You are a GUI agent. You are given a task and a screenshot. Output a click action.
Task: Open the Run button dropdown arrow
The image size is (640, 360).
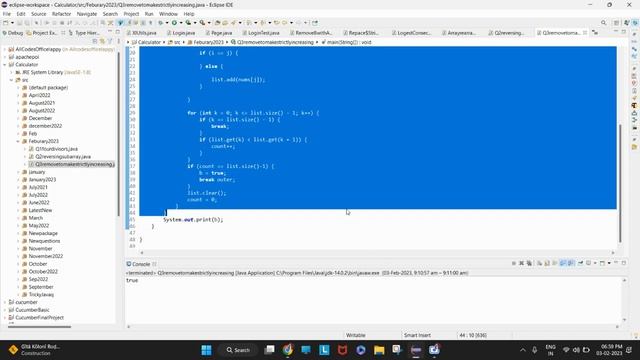(x=181, y=23)
